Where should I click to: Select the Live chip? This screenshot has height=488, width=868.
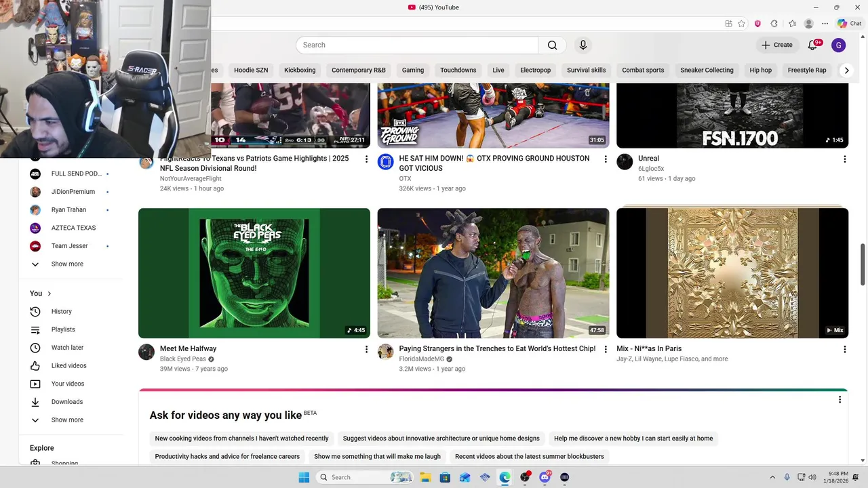coord(498,70)
